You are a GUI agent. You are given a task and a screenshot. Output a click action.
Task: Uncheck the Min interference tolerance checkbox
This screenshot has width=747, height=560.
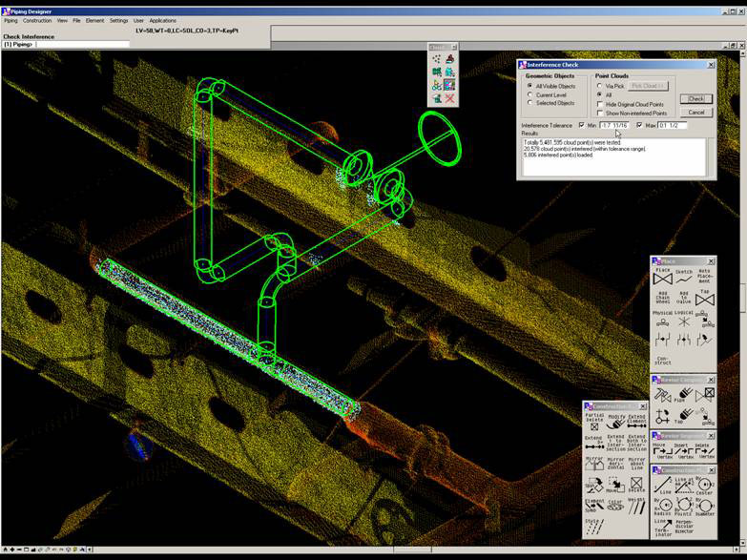tap(581, 125)
